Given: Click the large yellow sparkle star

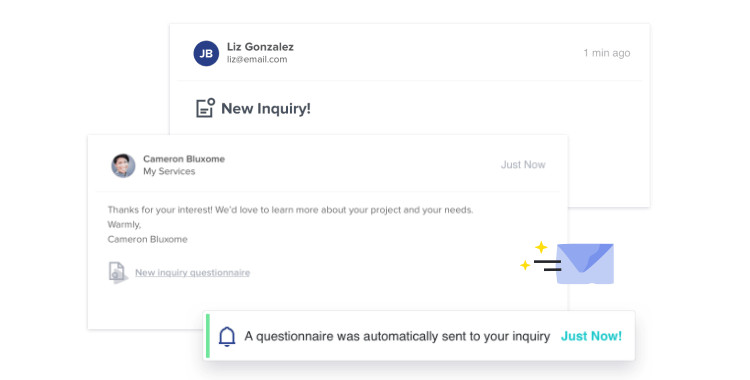Looking at the screenshot, I should tap(541, 247).
